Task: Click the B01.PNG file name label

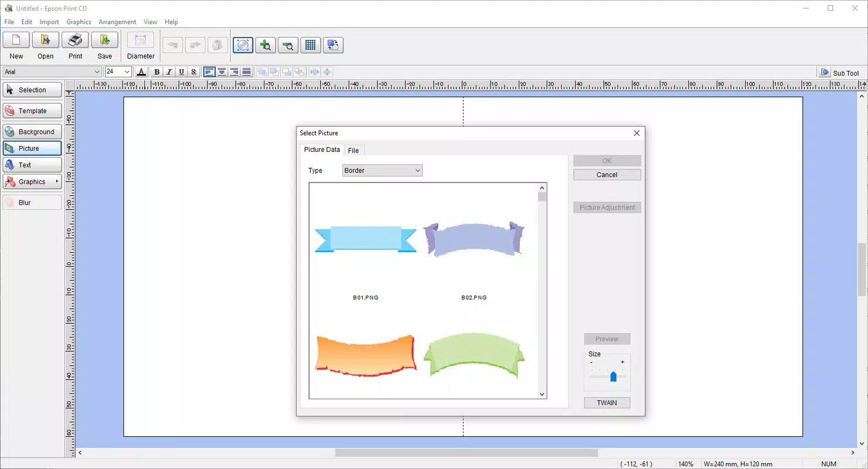Action: 366,298
